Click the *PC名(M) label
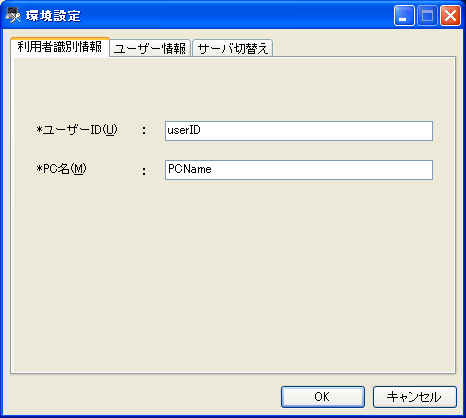 tap(61, 169)
